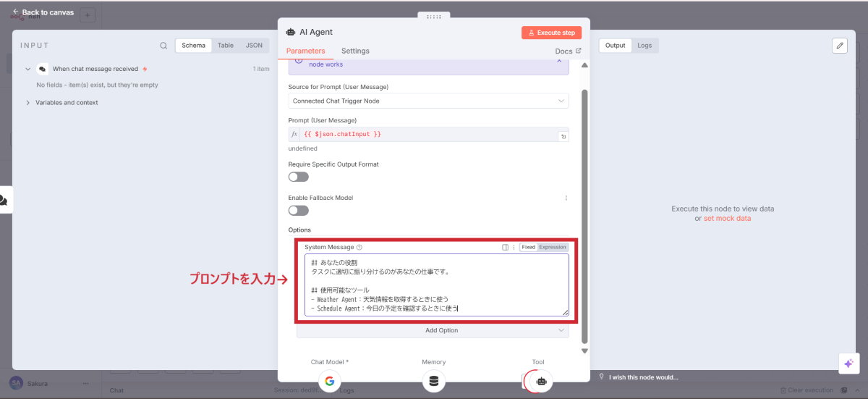Click the AI sparkle assistant icon
Image resolution: width=868 pixels, height=399 pixels.
(x=849, y=364)
